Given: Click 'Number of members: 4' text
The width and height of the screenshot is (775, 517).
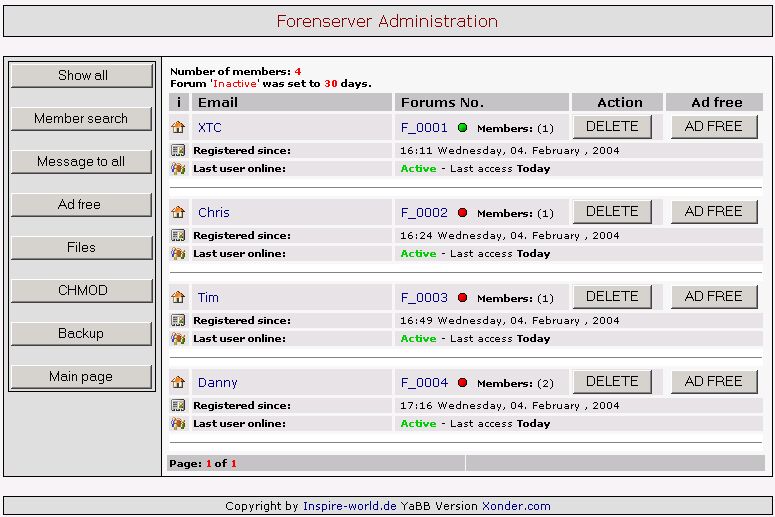Looking at the screenshot, I should (235, 72).
